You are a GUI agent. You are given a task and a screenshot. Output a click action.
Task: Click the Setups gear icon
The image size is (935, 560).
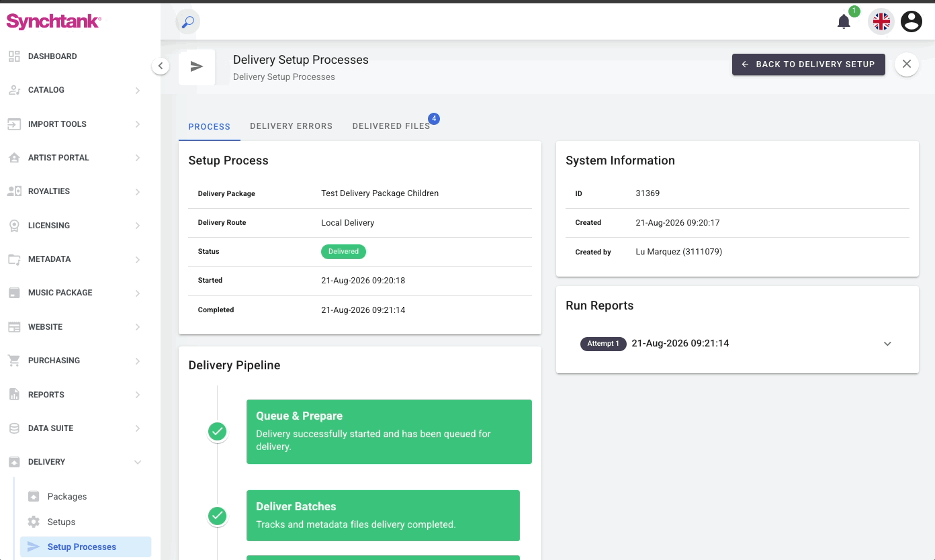[x=34, y=522]
